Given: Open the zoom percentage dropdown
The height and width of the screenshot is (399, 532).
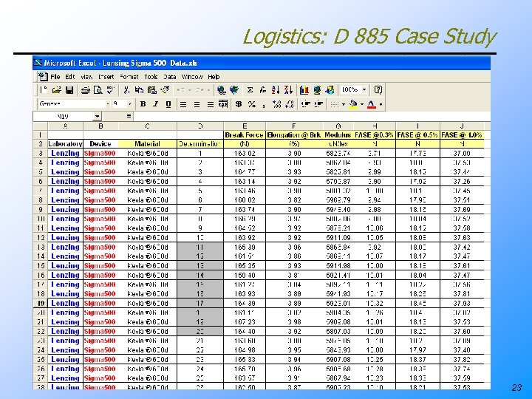Looking at the screenshot, I should pos(364,90).
